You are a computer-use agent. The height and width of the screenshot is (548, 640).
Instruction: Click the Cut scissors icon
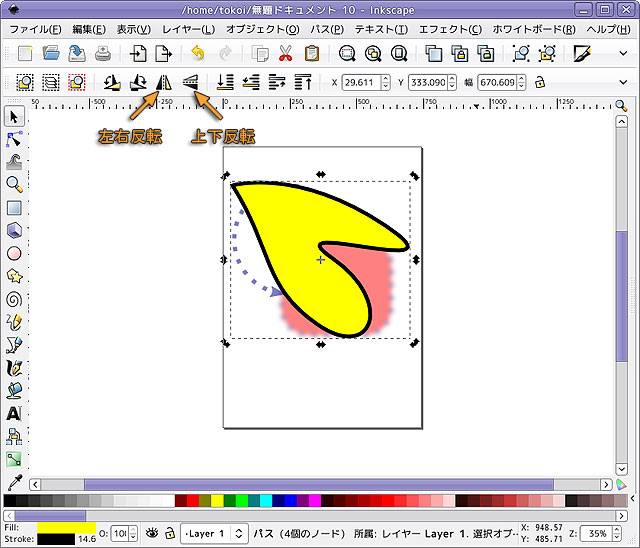coord(286,54)
